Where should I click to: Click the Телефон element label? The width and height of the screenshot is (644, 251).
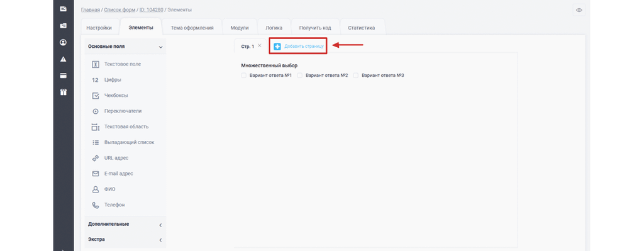click(114, 204)
